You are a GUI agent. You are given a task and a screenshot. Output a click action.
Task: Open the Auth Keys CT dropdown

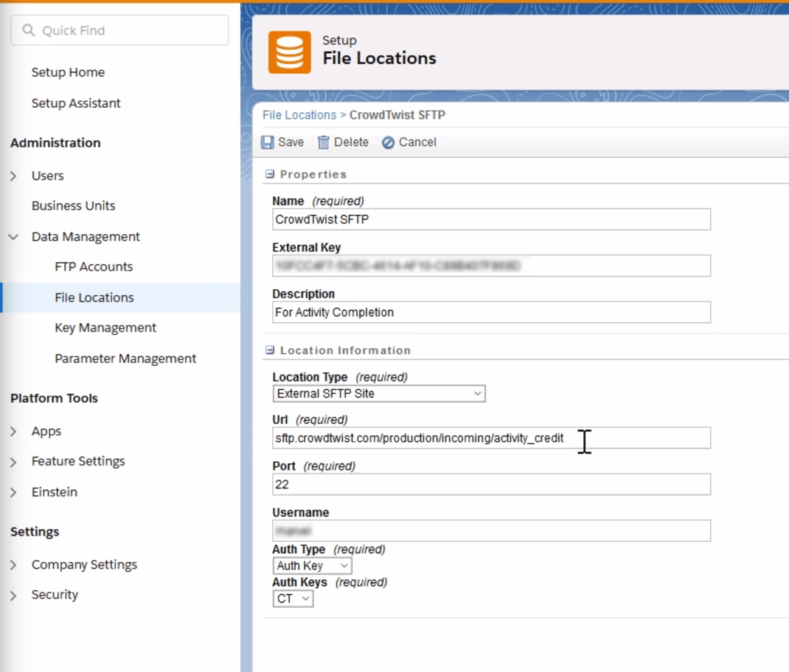point(293,598)
